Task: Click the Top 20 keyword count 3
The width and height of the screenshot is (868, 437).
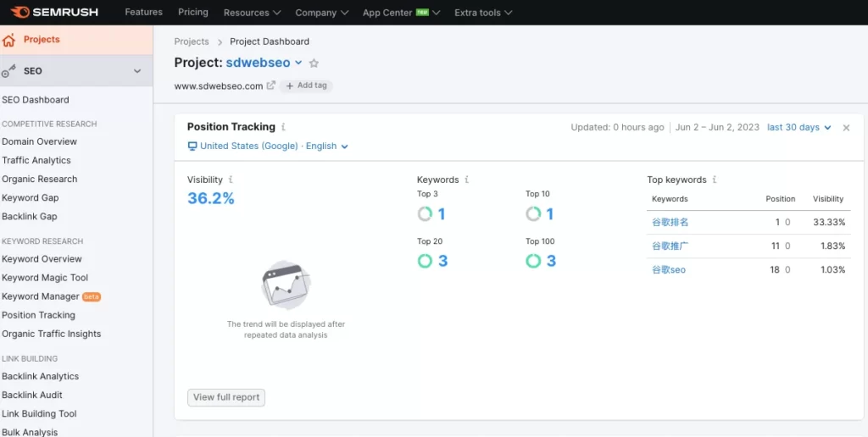Action: pyautogui.click(x=442, y=261)
